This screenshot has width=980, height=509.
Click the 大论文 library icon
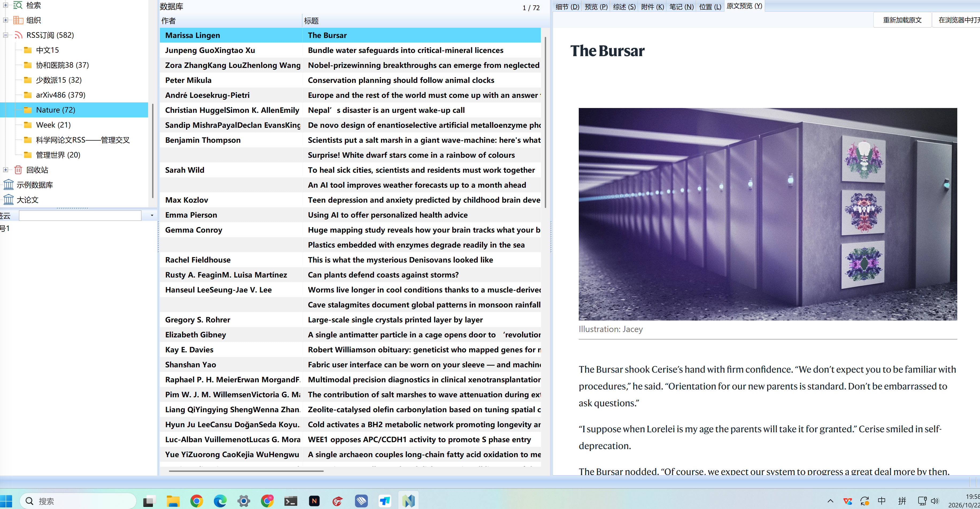pos(8,200)
